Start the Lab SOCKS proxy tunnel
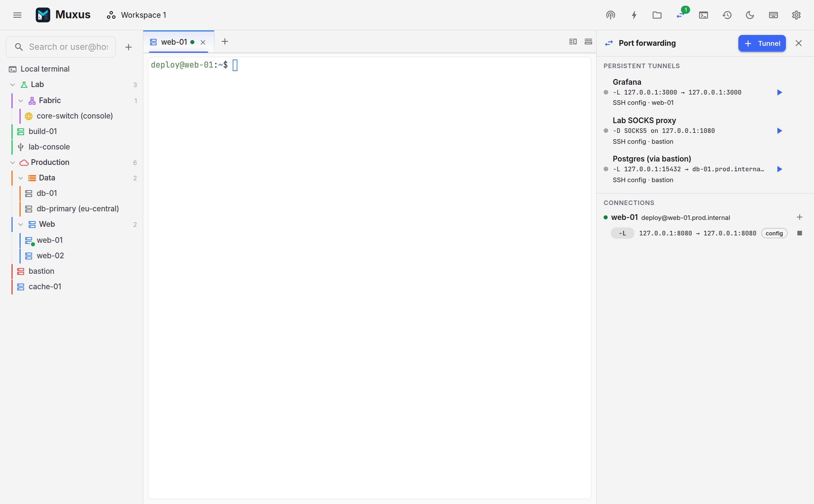 pyautogui.click(x=780, y=131)
